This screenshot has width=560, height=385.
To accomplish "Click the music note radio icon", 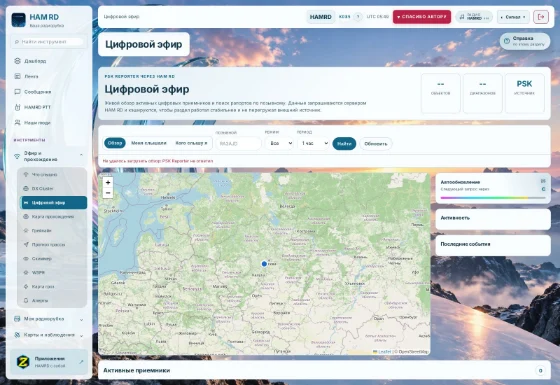I will (x=462, y=17).
